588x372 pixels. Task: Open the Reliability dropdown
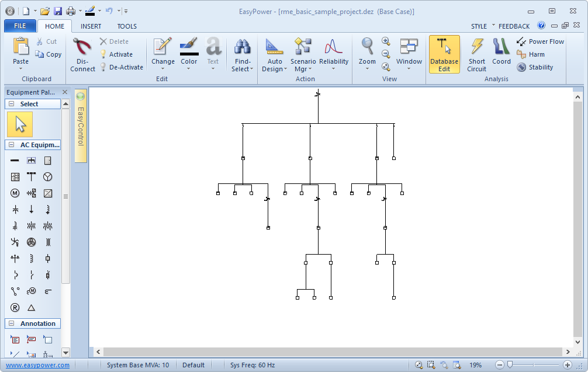(x=334, y=54)
